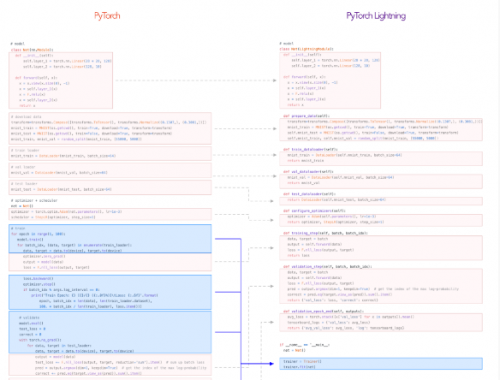Select the PyTorch train loader code box
The width and height of the screenshot is (500, 380).
tap(110, 153)
